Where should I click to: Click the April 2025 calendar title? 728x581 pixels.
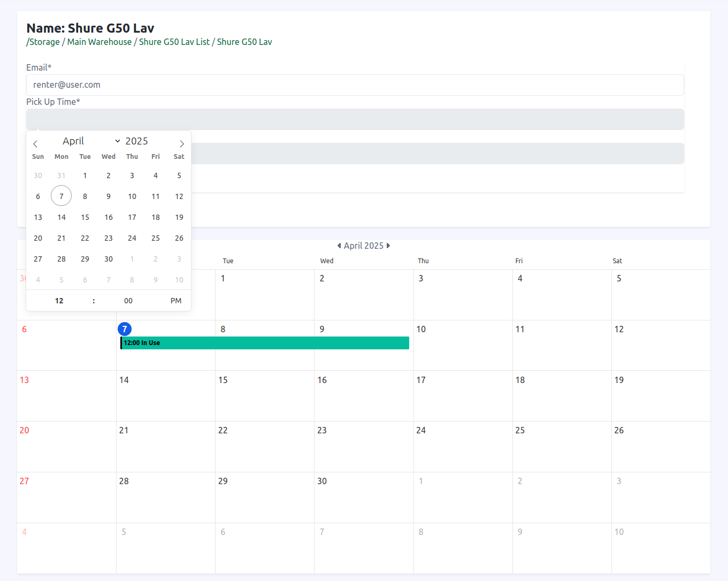point(364,246)
